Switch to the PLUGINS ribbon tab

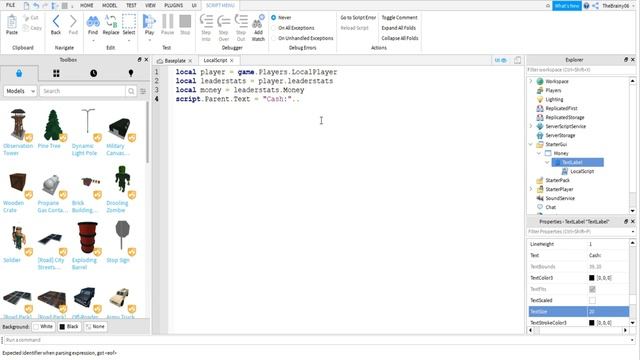pos(173,5)
